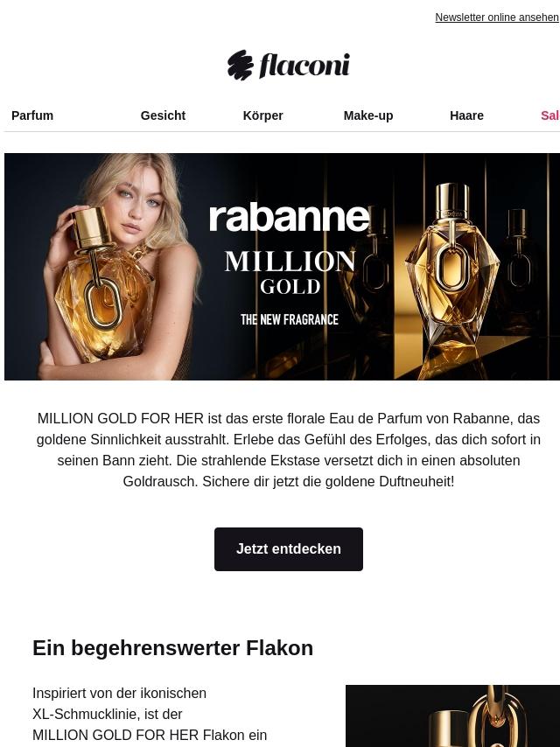560x747 pixels.
Task: Go to the Körper category
Action: pyautogui.click(x=263, y=115)
